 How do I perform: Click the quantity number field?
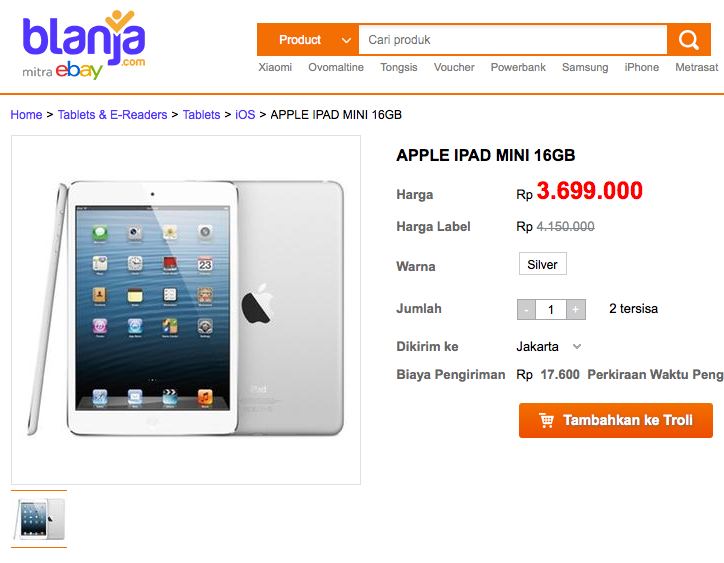tap(551, 309)
